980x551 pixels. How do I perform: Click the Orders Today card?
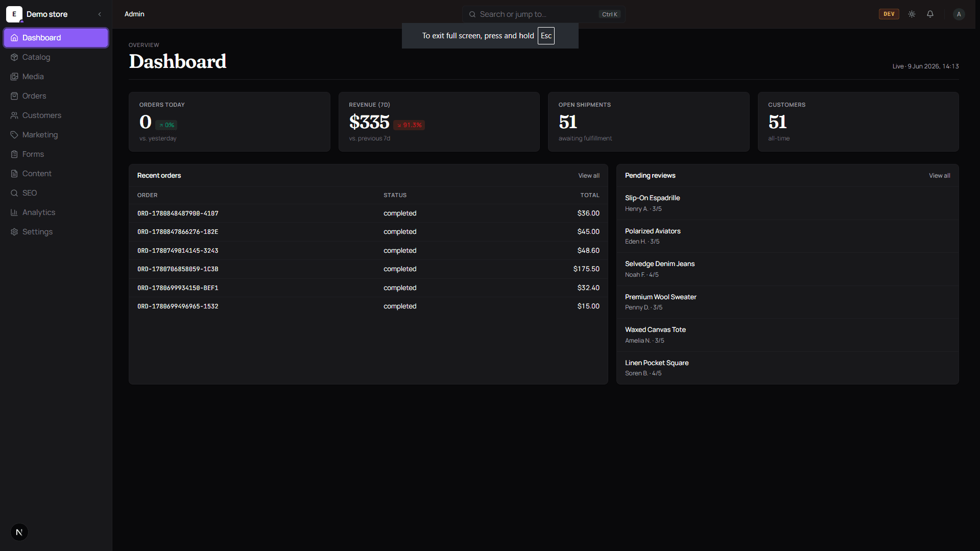point(229,122)
